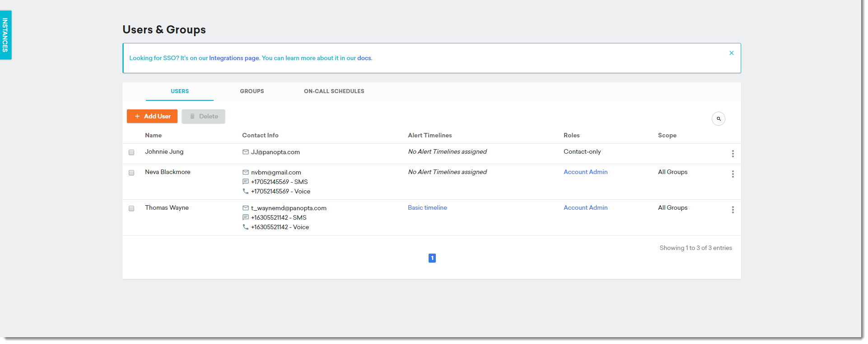This screenshot has width=868, height=344.
Task: Tick the checkbox for Thomas Wayne
Action: (x=131, y=208)
